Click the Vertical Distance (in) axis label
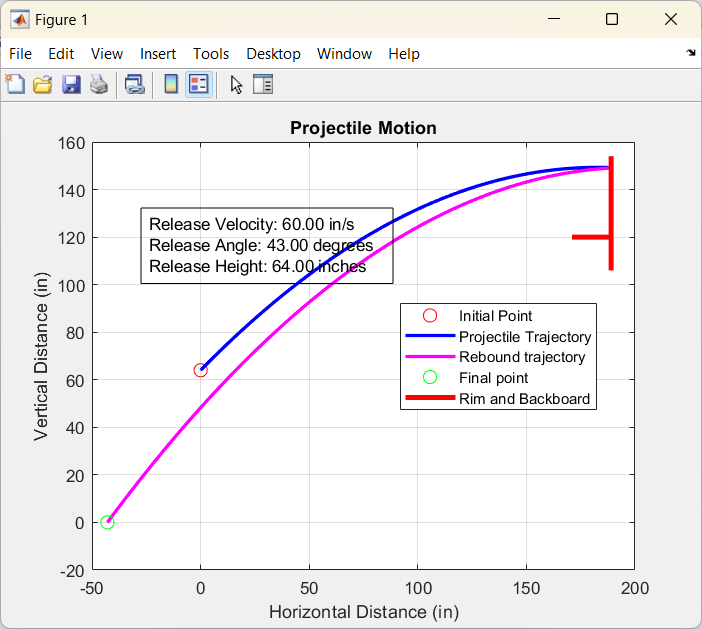This screenshot has height=629, width=702. coord(41,356)
